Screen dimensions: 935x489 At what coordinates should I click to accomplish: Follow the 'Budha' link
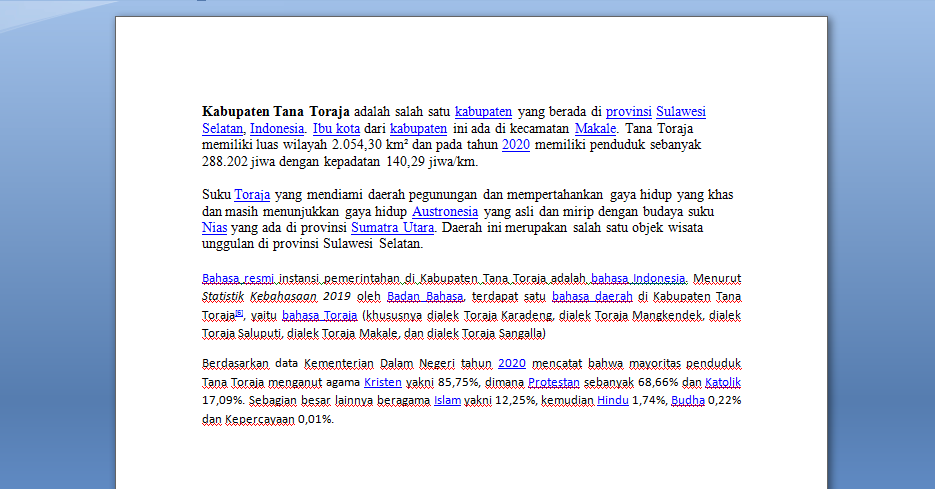click(688, 400)
